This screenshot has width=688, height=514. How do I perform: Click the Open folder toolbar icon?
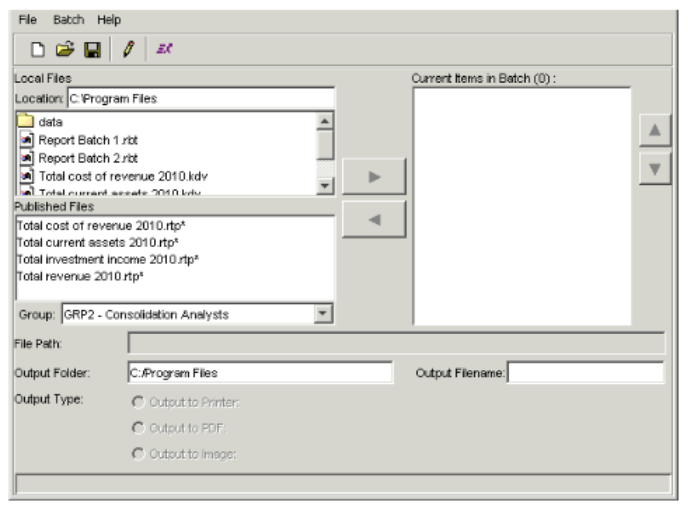tap(62, 47)
